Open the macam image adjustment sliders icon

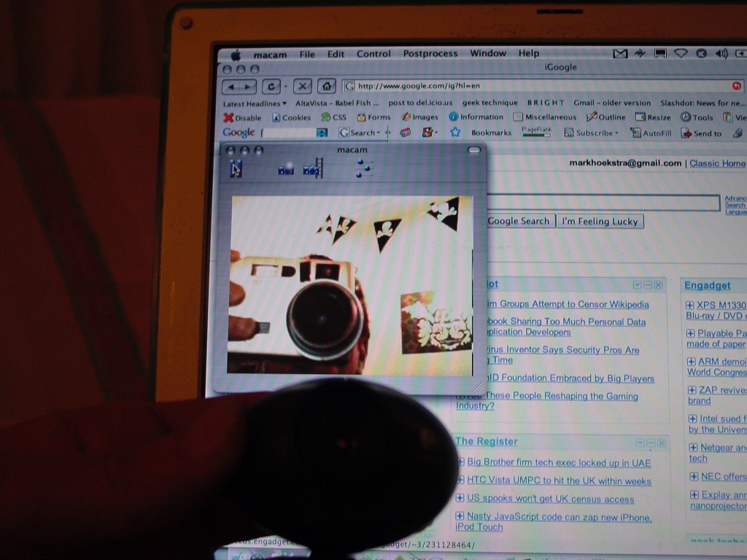point(364,168)
